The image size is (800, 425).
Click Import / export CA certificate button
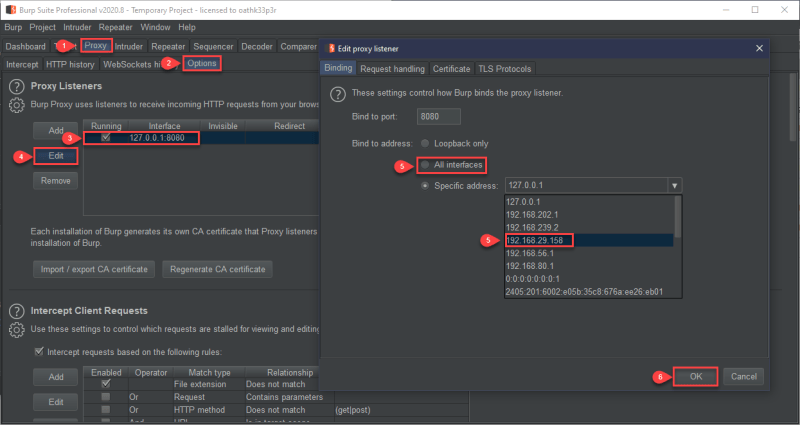[94, 269]
